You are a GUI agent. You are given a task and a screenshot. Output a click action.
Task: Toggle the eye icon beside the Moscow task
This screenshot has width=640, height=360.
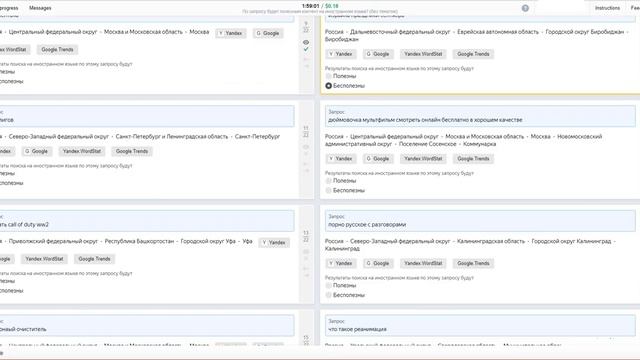pyautogui.click(x=306, y=42)
